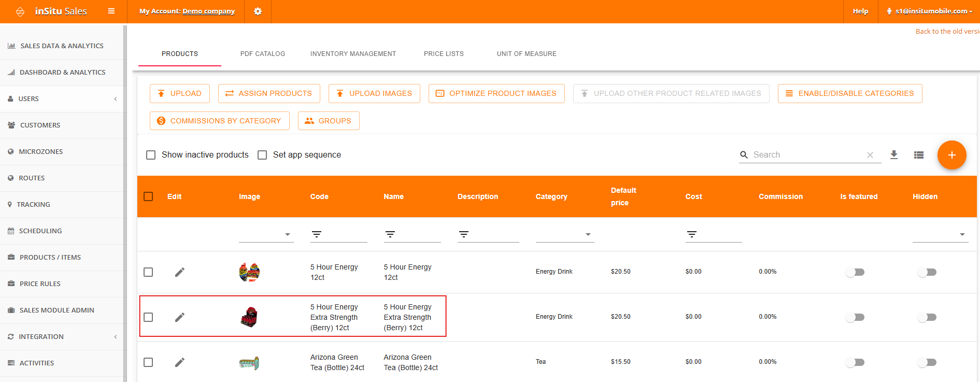Viewport: 980px width, 382px height.
Task: Toggle Hidden for Arizona Green Tea
Action: pyautogui.click(x=927, y=362)
